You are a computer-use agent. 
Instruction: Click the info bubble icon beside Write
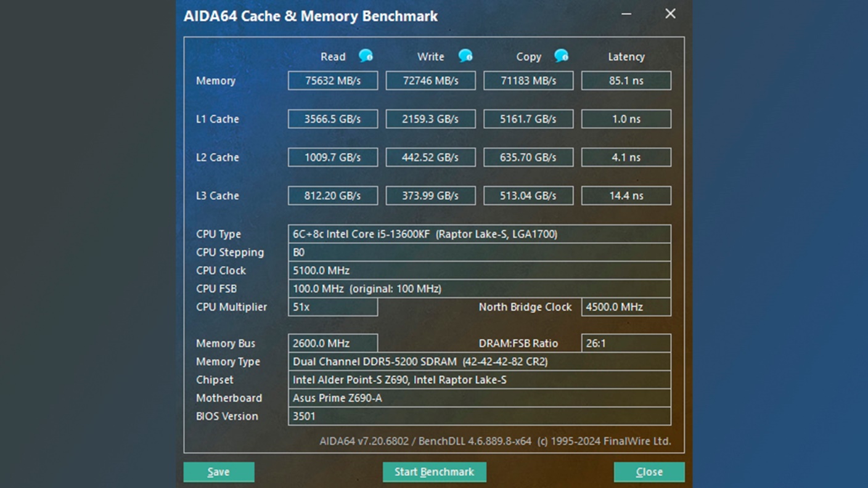point(465,56)
